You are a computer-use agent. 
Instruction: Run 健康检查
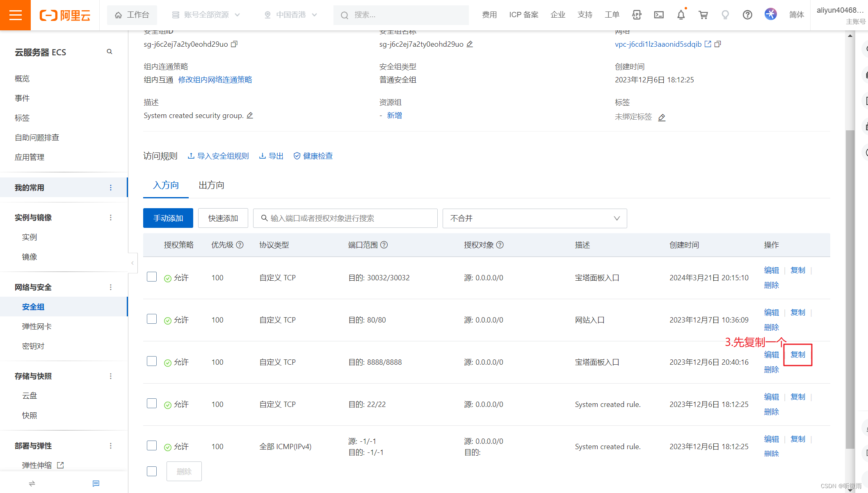(313, 156)
